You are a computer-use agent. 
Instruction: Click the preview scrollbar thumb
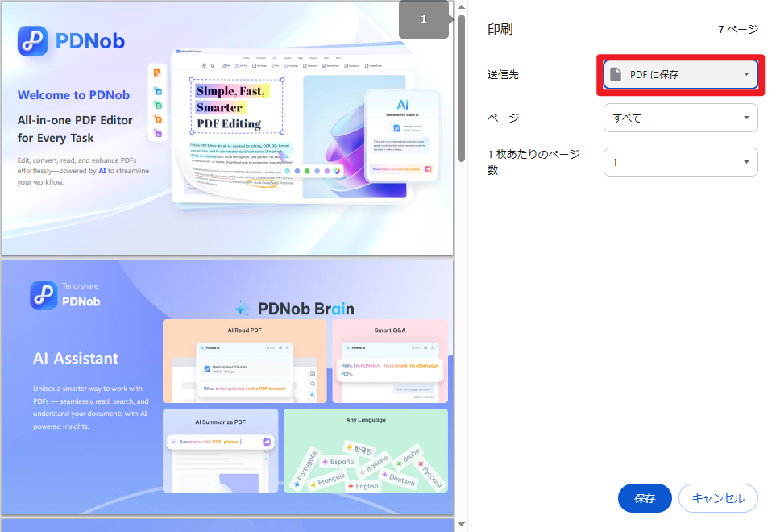(x=461, y=88)
